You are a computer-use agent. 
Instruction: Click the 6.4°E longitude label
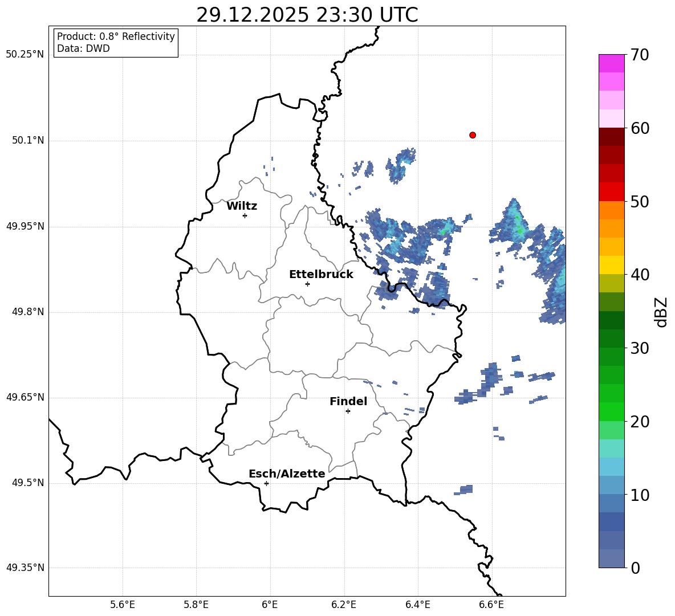[x=417, y=605]
